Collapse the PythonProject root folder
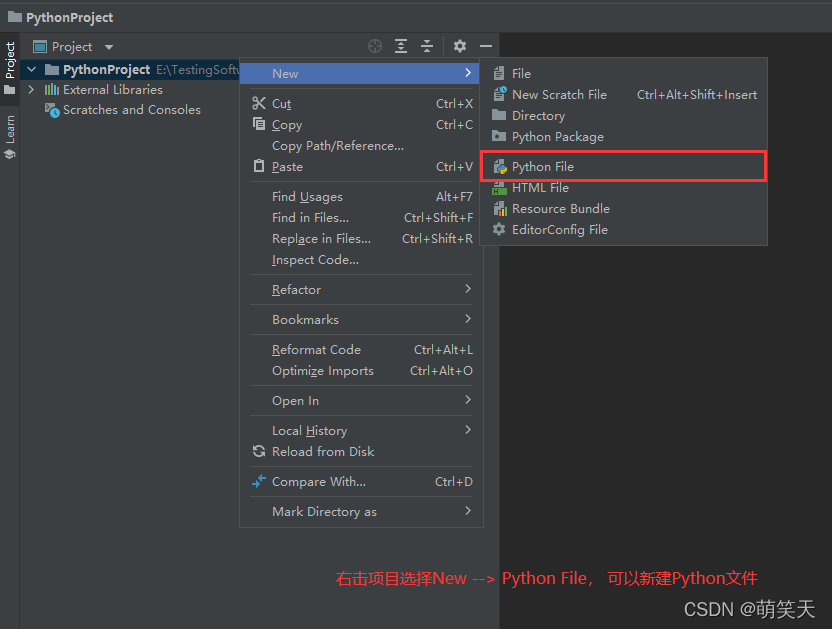This screenshot has height=629, width=832. click(31, 70)
